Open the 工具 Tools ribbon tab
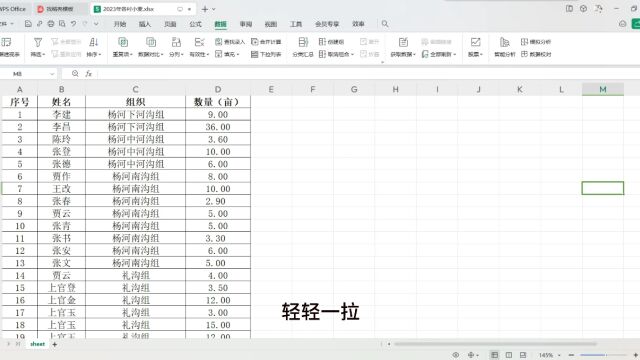The image size is (640, 360). pyautogui.click(x=296, y=24)
